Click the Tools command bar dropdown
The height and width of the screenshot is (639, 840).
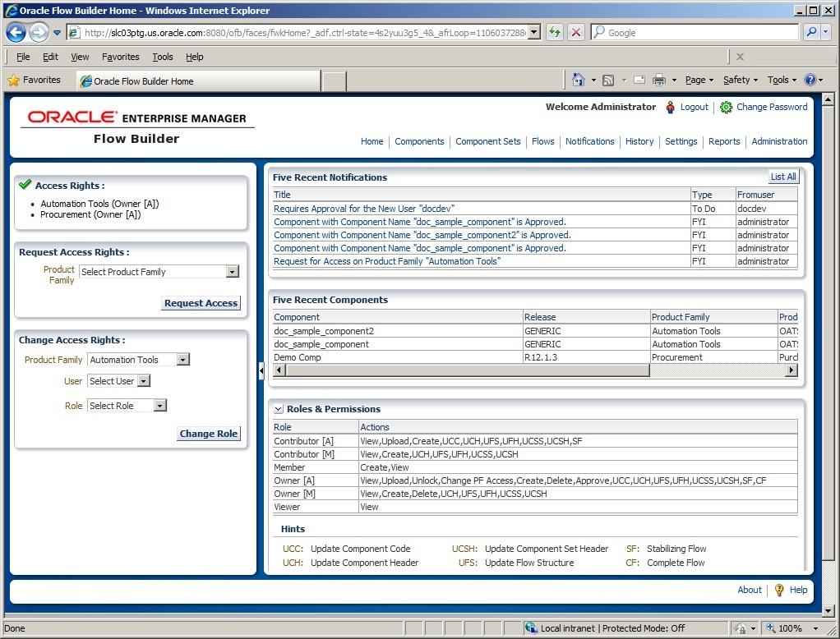[x=782, y=80]
